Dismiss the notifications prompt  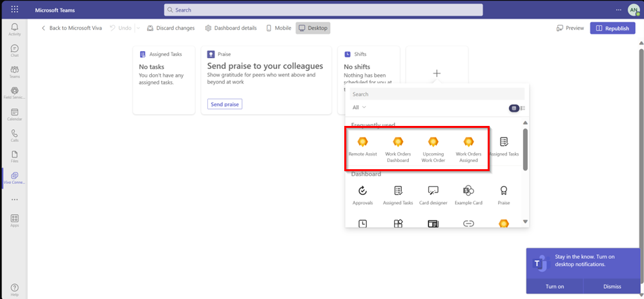coord(612,286)
